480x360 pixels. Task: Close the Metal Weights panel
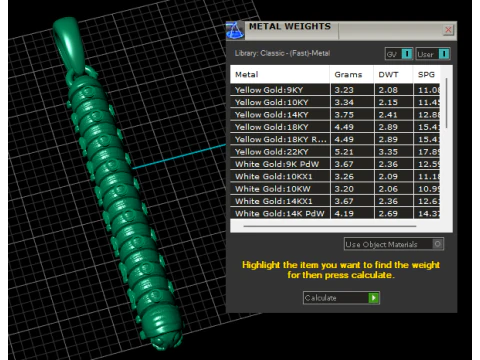[x=448, y=30]
